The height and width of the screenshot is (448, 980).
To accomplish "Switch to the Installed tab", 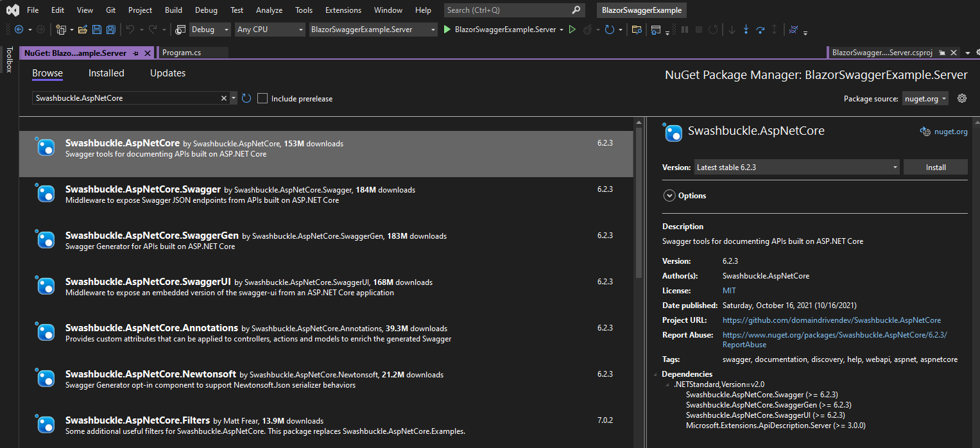I will click(x=106, y=73).
